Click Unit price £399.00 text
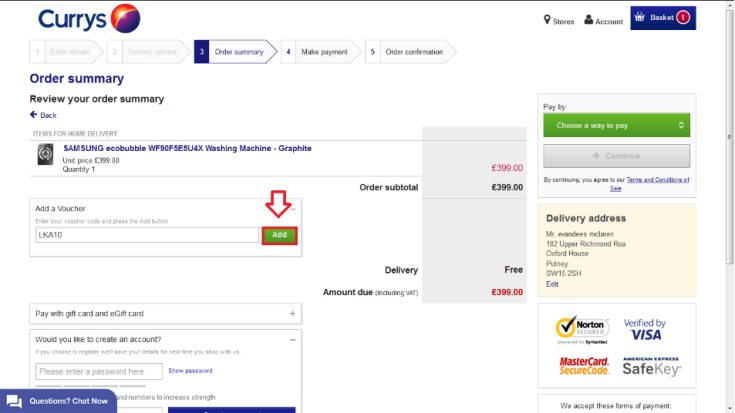This screenshot has height=413, width=735. click(x=91, y=160)
